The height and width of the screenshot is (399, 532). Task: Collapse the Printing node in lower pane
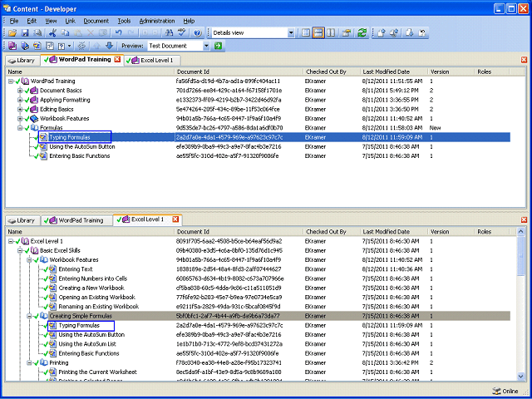[29, 362]
